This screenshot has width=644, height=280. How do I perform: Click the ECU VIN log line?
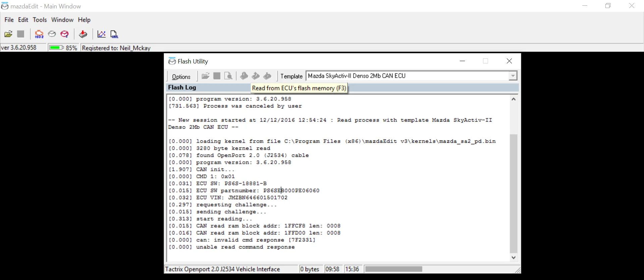pos(228,198)
